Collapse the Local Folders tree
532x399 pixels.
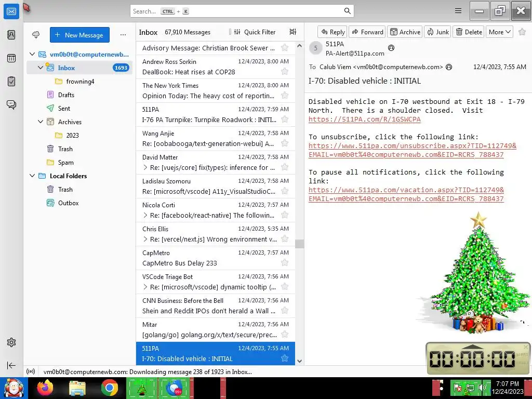coord(32,176)
